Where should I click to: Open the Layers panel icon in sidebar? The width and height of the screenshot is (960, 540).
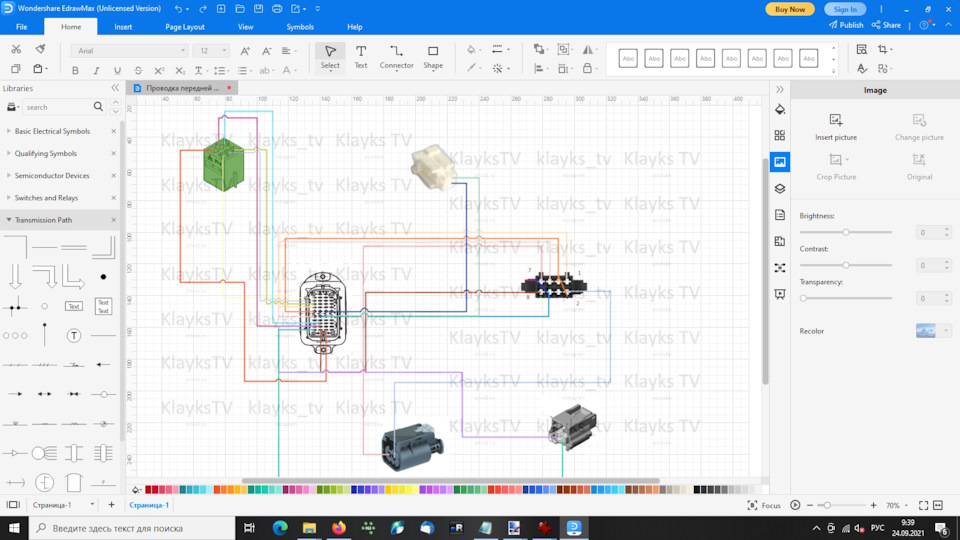(779, 189)
